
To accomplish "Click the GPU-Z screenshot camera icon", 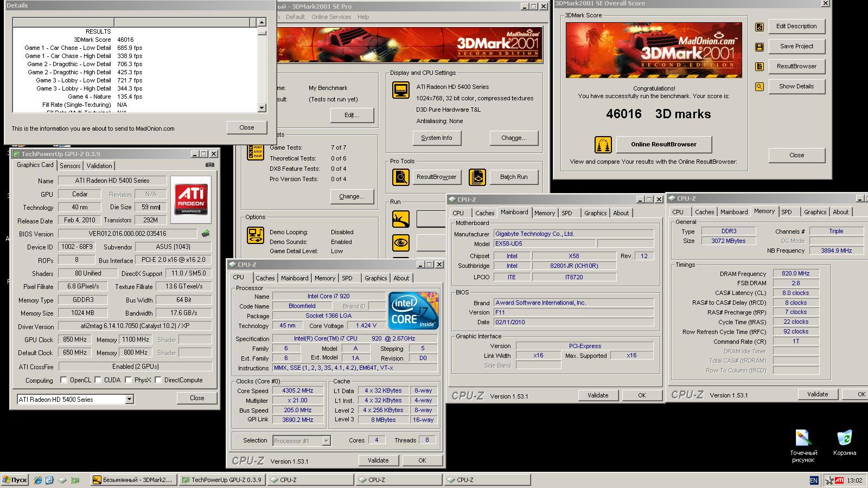I will 210,165.
